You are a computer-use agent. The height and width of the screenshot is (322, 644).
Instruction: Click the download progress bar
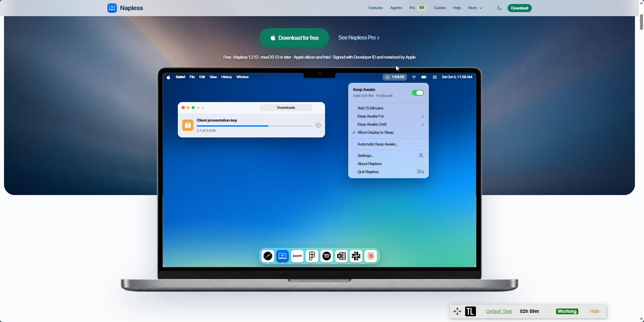(x=255, y=126)
